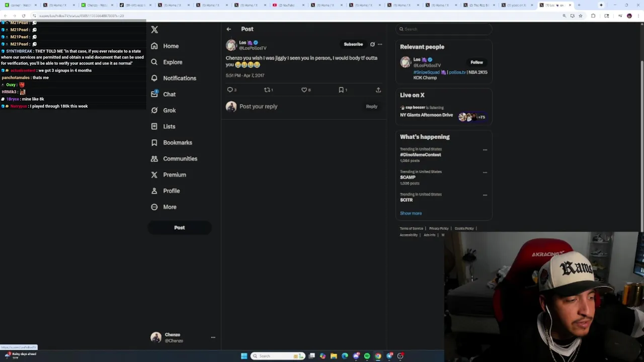644x362 pixels.
Task: Open the pollos.tv link in bio
Action: tap(457, 72)
